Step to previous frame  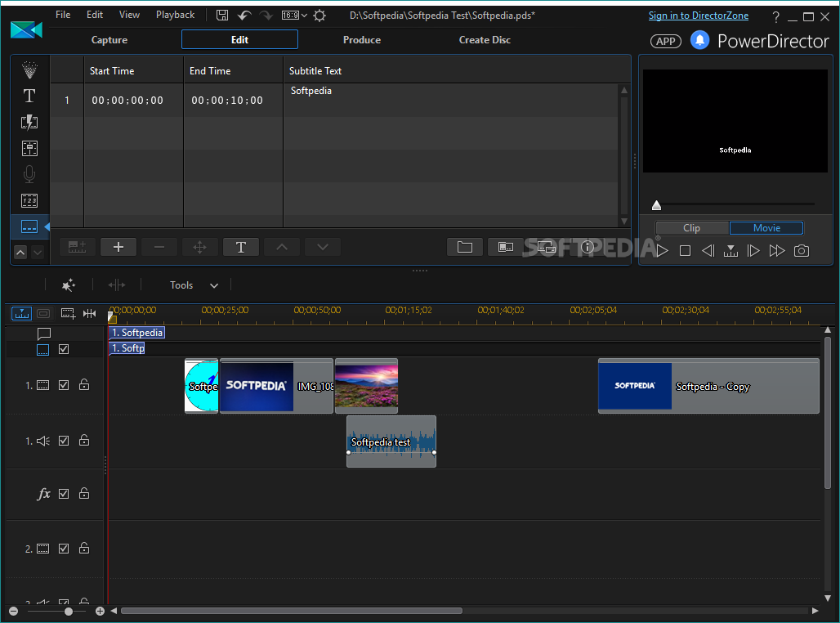click(708, 250)
